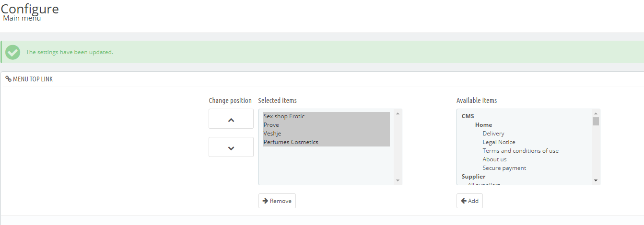Click the move up chevron button
This screenshot has height=225, width=644.
[x=231, y=119]
